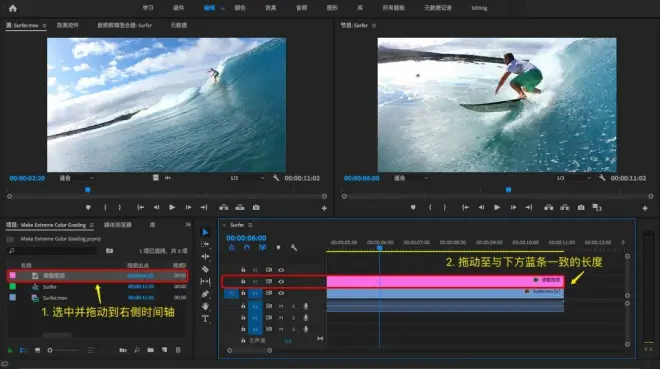Open Source monitor playback resolution dropdown 1/2
Viewport: 660px width, 369px height.
[x=248, y=178]
